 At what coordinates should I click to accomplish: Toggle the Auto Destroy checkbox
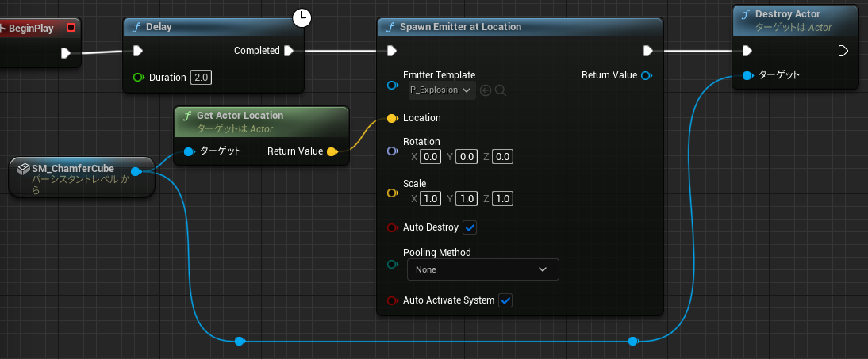click(x=470, y=227)
